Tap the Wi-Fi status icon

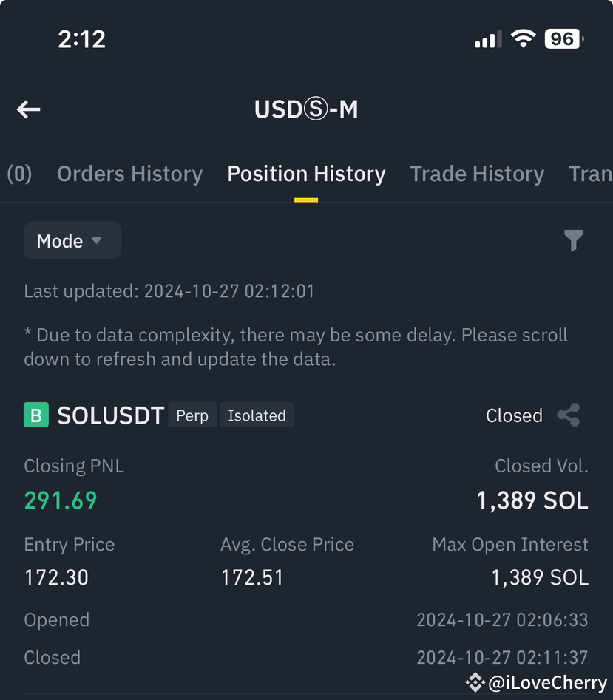point(524,39)
